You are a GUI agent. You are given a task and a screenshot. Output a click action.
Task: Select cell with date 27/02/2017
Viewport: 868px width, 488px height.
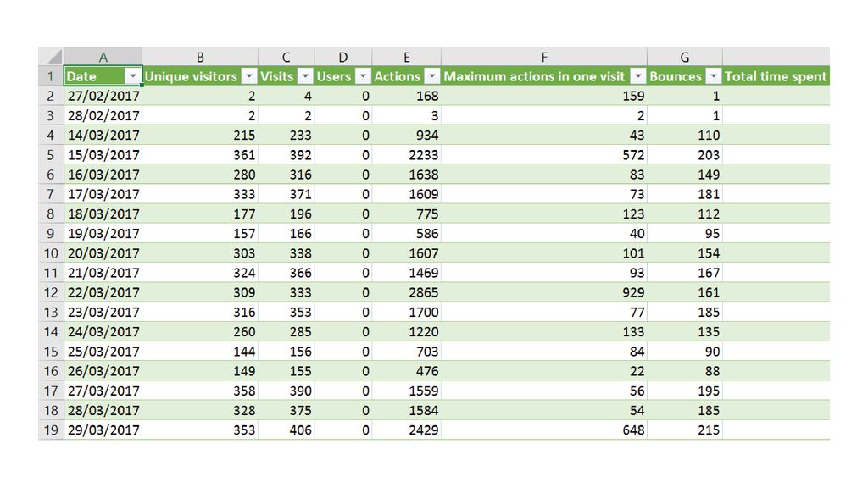point(103,96)
